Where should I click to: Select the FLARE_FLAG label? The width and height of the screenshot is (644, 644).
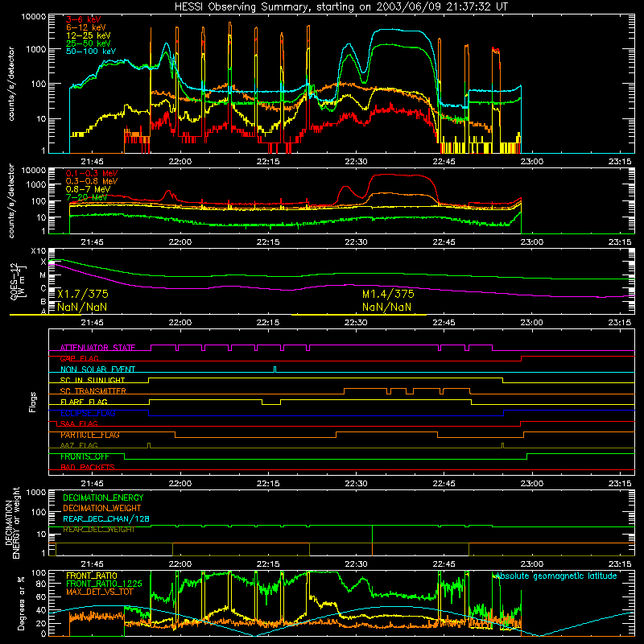pos(84,402)
